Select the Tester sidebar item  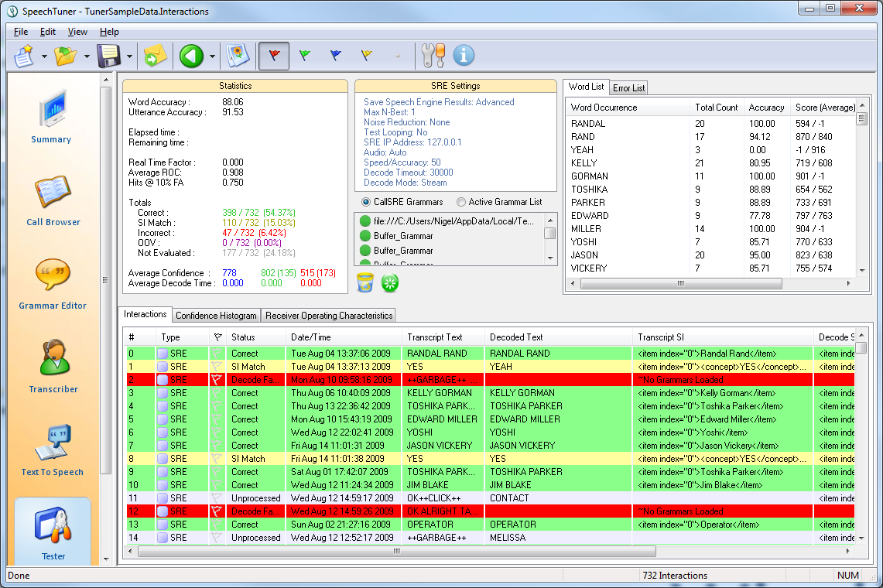click(53, 532)
